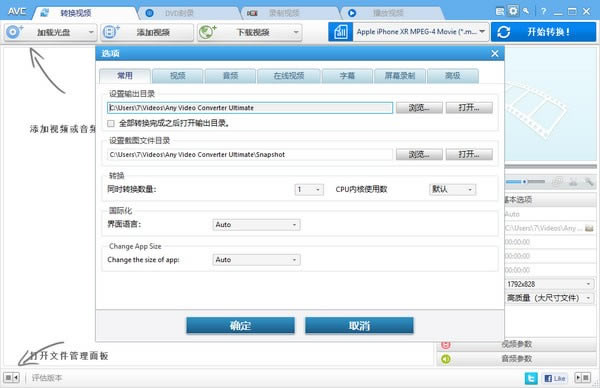Toggle the right side panel icon
600x388 pixels.
583,378
